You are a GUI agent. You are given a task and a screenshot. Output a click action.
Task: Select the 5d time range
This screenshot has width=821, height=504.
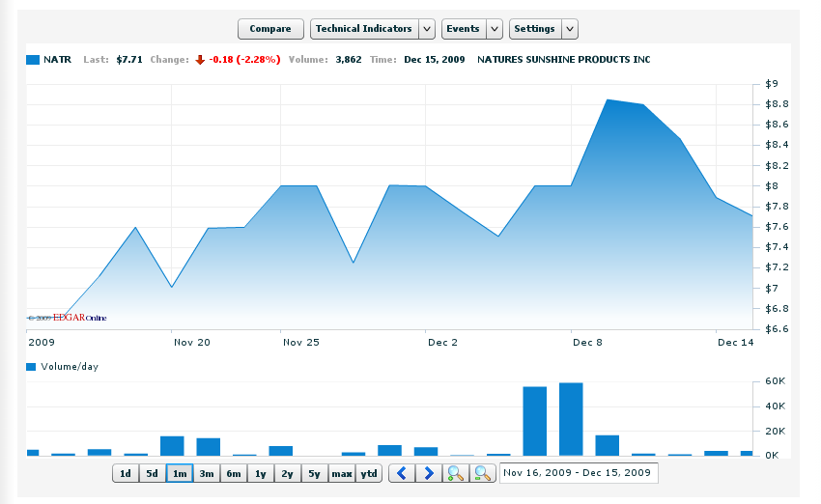pos(153,474)
